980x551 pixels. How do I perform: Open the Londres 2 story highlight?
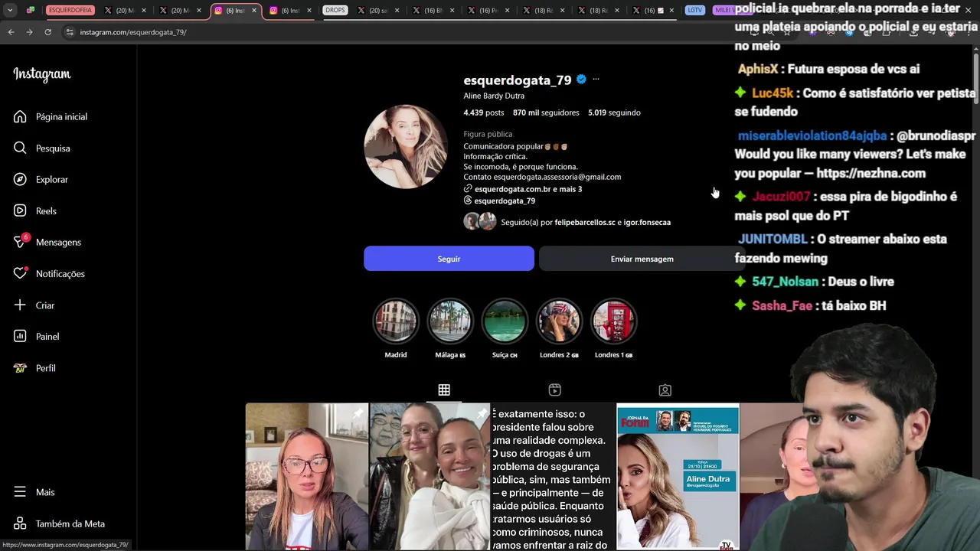pos(559,321)
